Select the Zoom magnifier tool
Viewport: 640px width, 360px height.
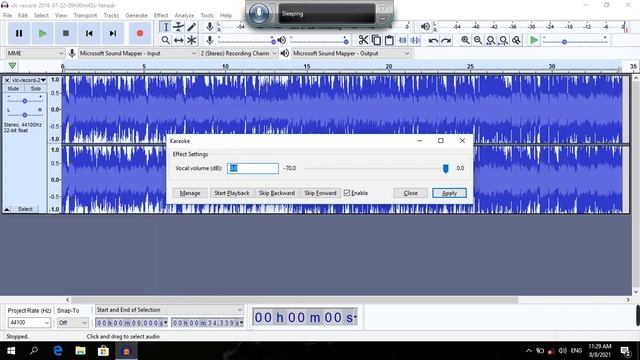(165, 40)
